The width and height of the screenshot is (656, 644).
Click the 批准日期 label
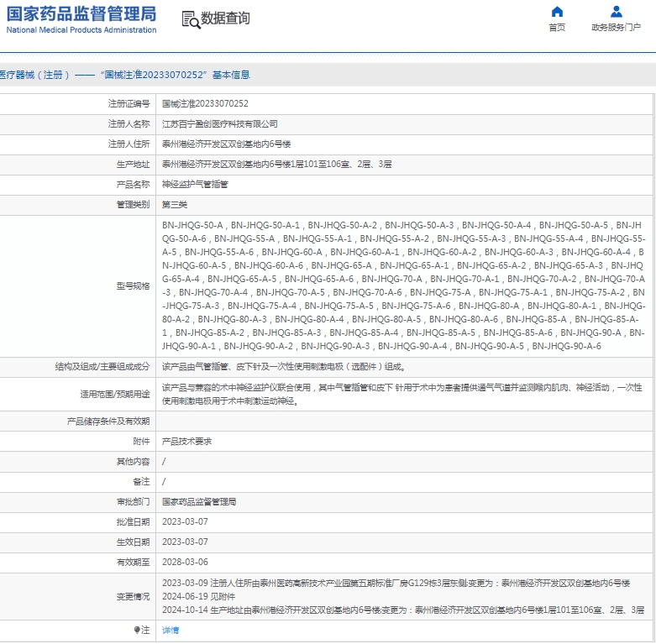133,521
